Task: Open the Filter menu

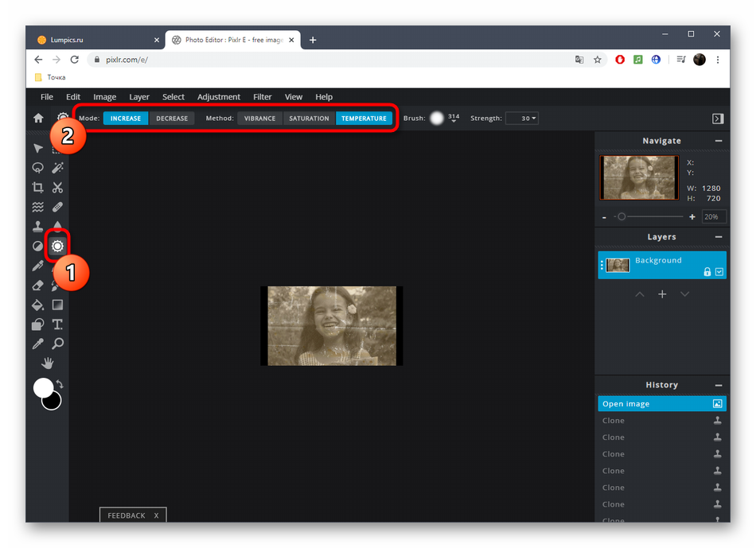Action: [262, 97]
